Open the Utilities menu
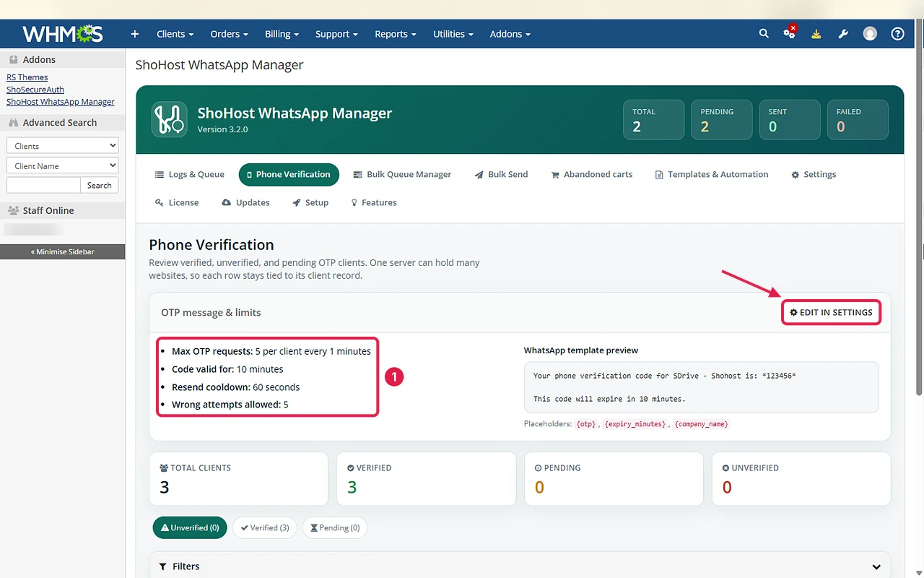Screen dimensions: 924x578 pos(453,34)
